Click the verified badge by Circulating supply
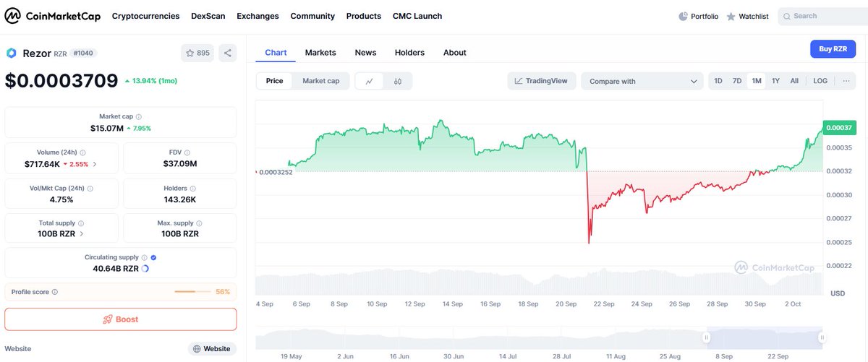 153,257
